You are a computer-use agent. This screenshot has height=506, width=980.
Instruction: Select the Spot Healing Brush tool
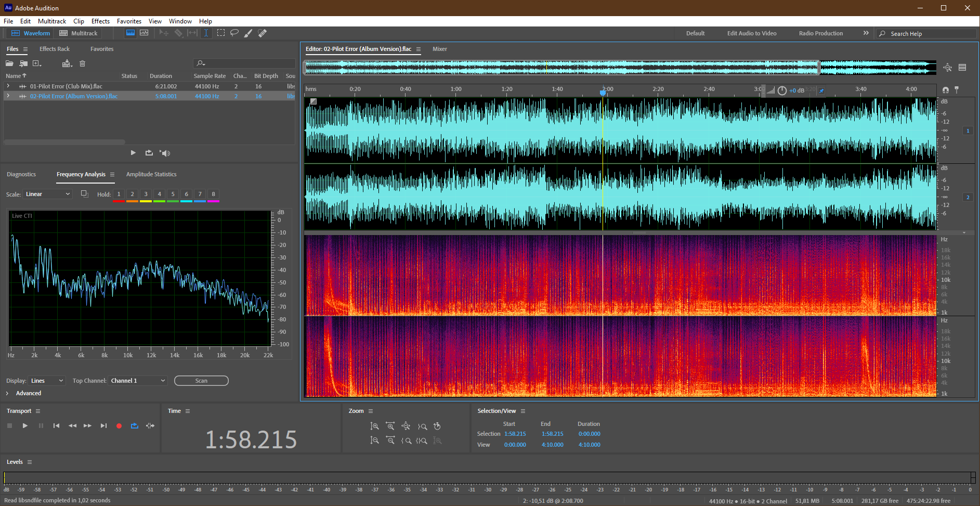click(x=263, y=33)
